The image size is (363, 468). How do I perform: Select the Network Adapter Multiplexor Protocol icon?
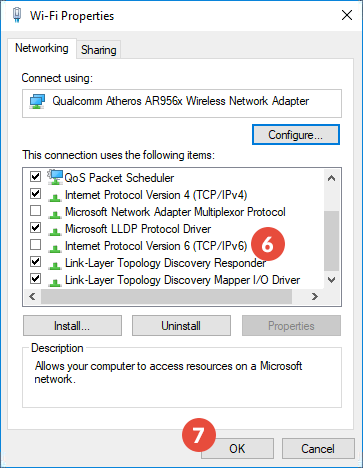tap(55, 214)
